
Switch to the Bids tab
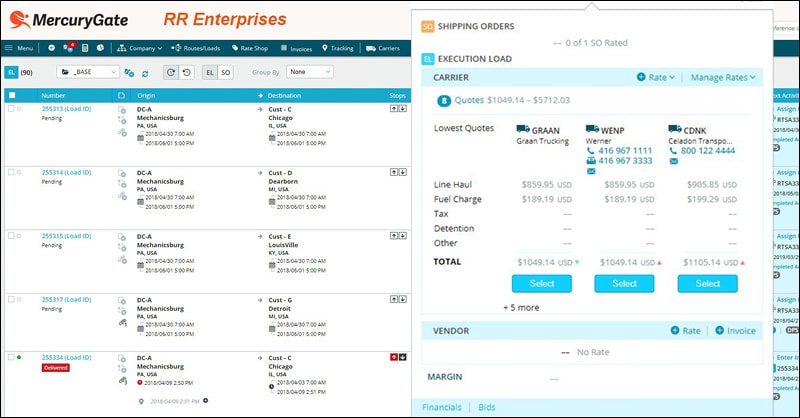tap(487, 407)
